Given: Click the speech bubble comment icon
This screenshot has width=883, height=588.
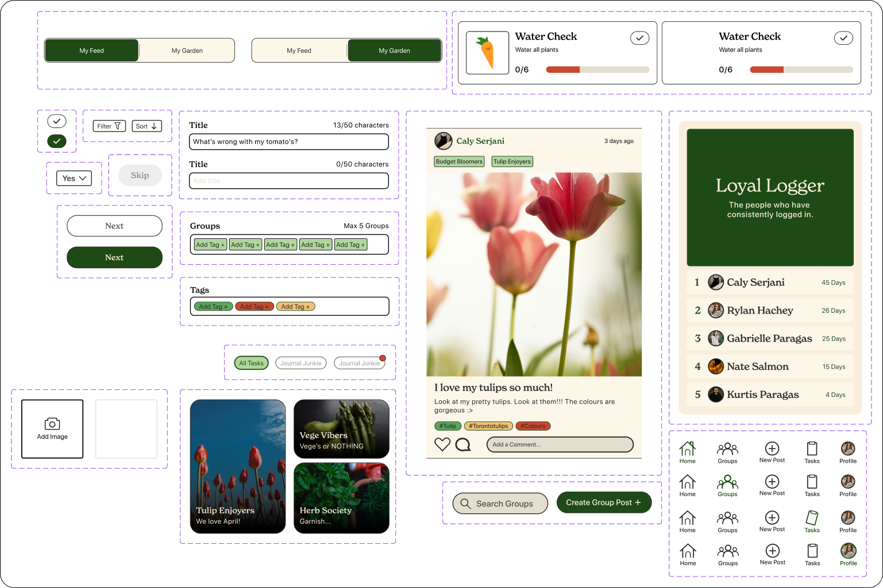Looking at the screenshot, I should [463, 444].
